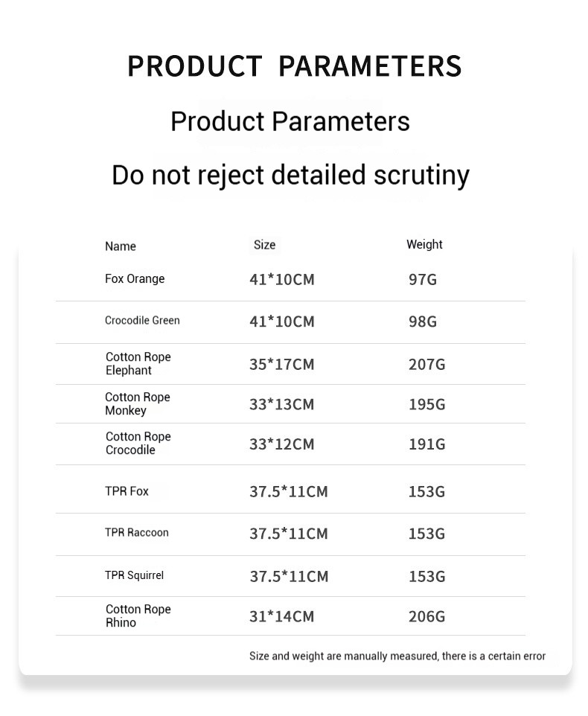Click the Cotton Rope Crocodile name cell
588x716 pixels.
click(138, 444)
